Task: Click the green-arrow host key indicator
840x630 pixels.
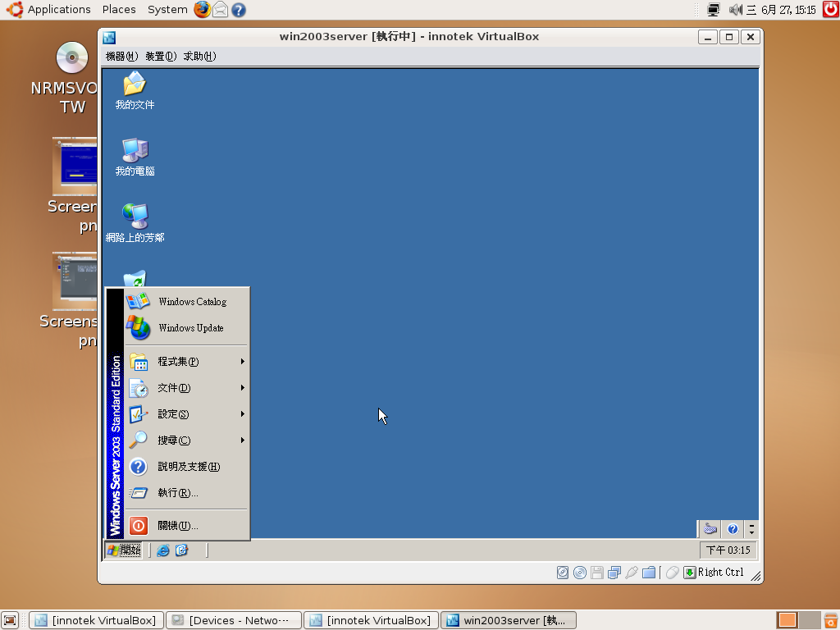Action: [689, 573]
